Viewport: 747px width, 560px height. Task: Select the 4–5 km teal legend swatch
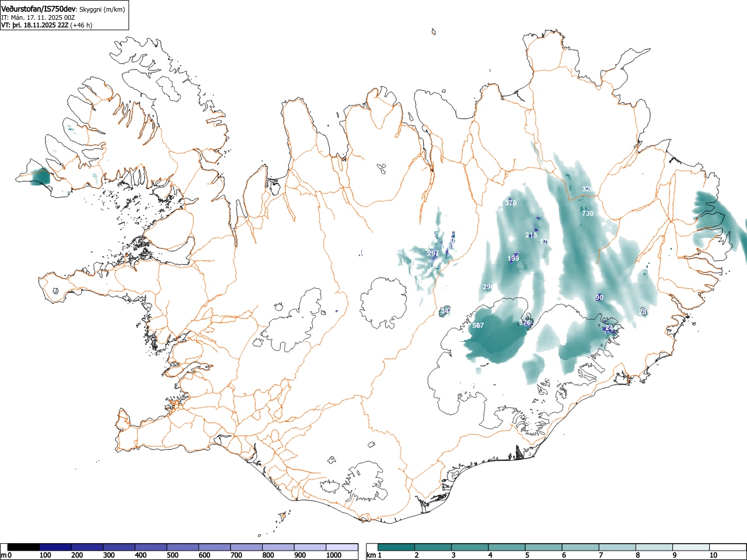(x=507, y=547)
